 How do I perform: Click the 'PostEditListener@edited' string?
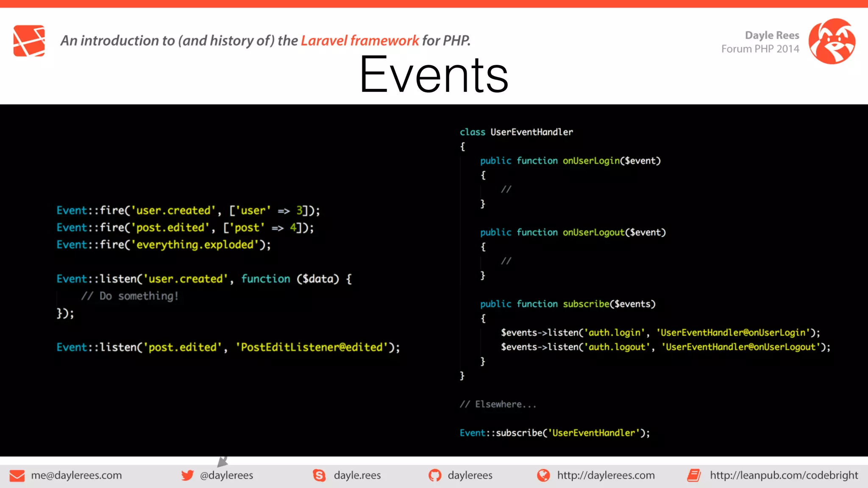click(312, 347)
